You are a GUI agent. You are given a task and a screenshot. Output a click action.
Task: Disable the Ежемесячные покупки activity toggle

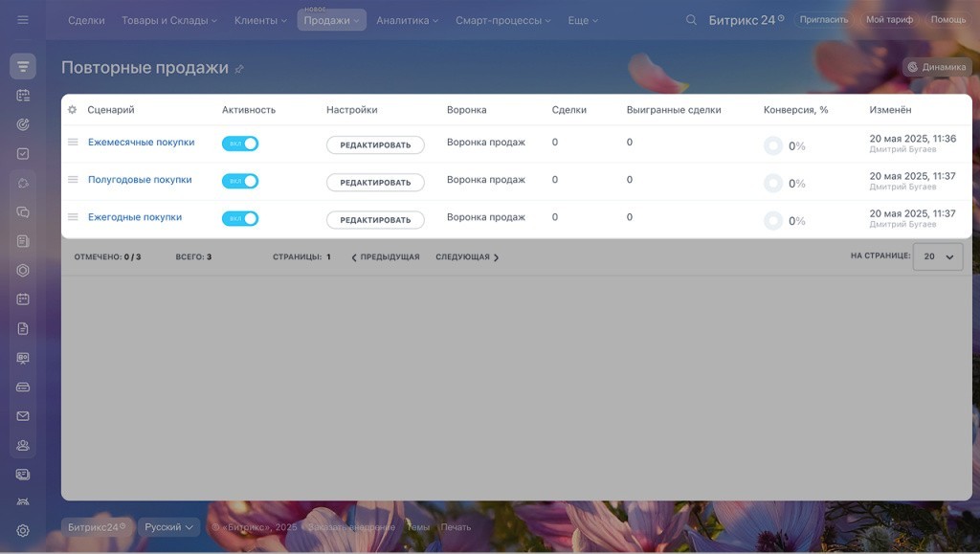[x=240, y=144]
